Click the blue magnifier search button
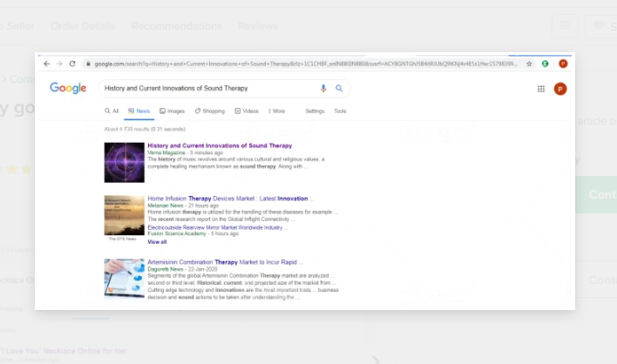Screen dimensions: 617x364 tap(339, 88)
